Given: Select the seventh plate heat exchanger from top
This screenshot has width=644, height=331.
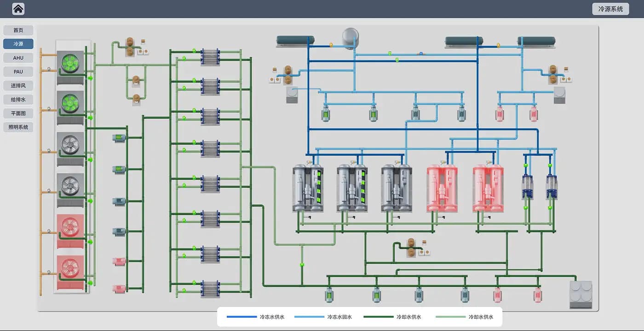Looking at the screenshot, I should click(x=210, y=255).
